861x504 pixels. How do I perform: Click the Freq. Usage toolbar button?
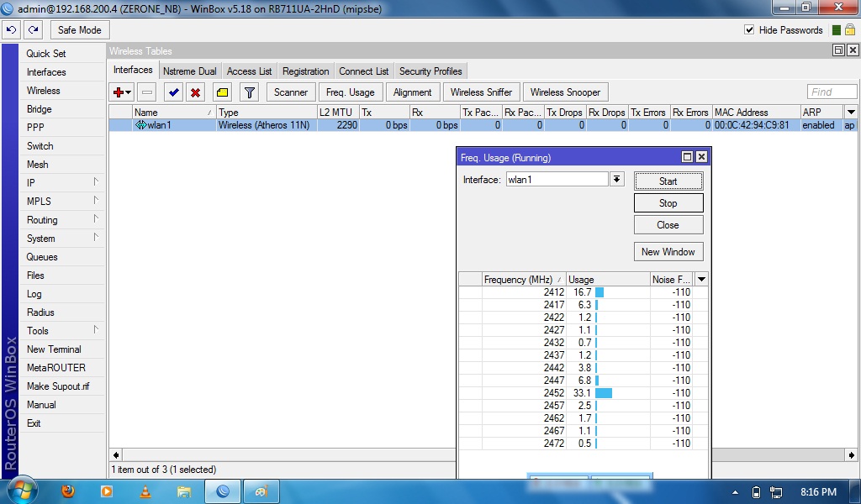point(351,92)
